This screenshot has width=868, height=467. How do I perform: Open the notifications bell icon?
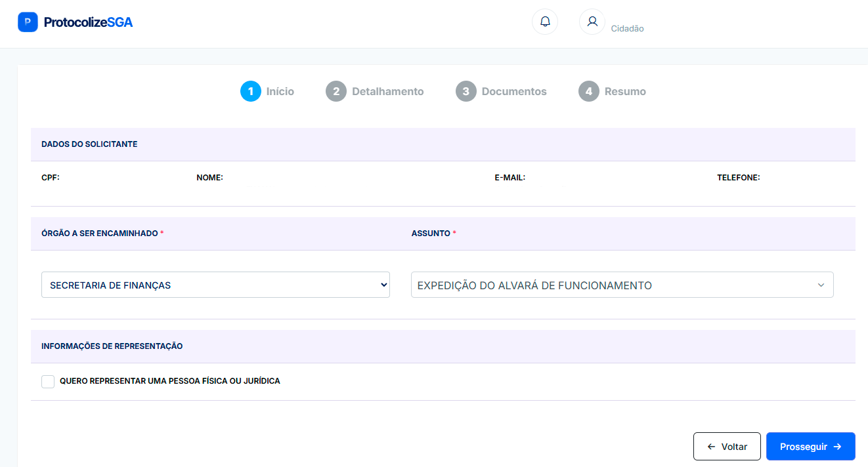(545, 22)
